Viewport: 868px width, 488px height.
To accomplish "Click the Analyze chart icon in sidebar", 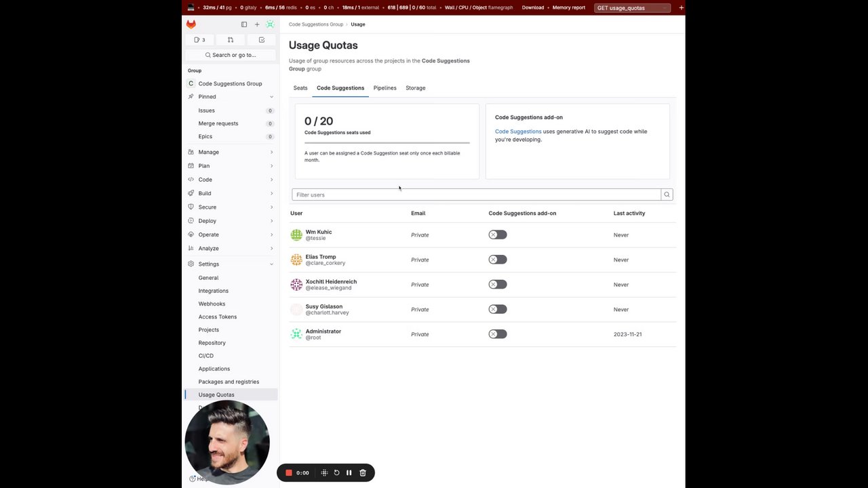I will 191,248.
